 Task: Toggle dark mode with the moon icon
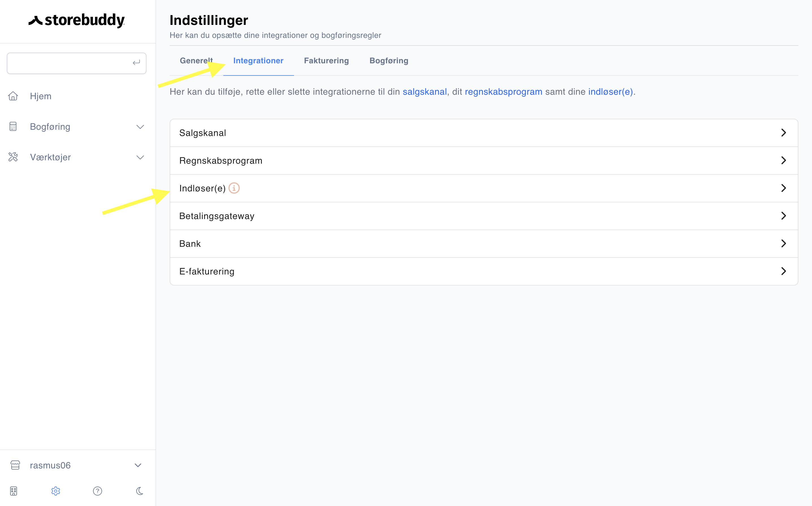pos(140,491)
